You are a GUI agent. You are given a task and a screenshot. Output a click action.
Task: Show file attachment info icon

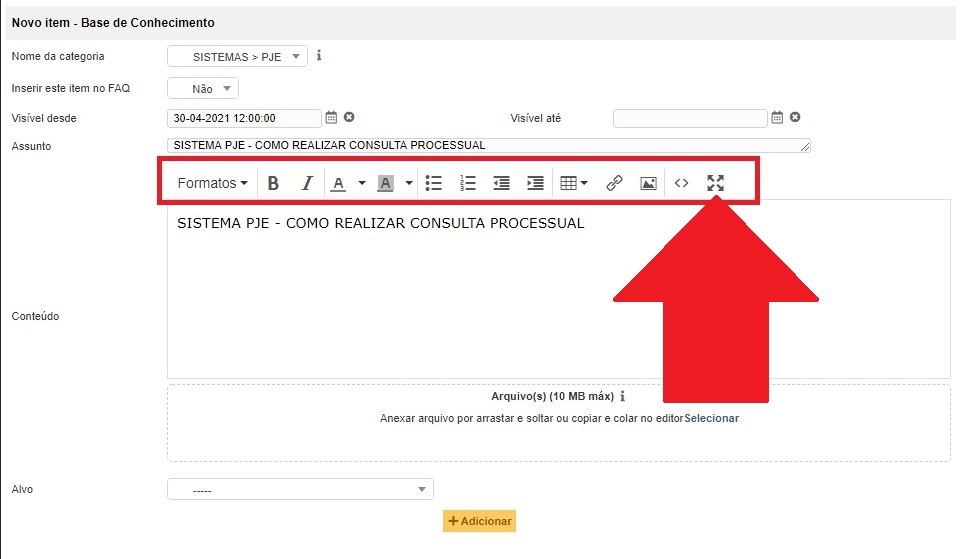(623, 396)
